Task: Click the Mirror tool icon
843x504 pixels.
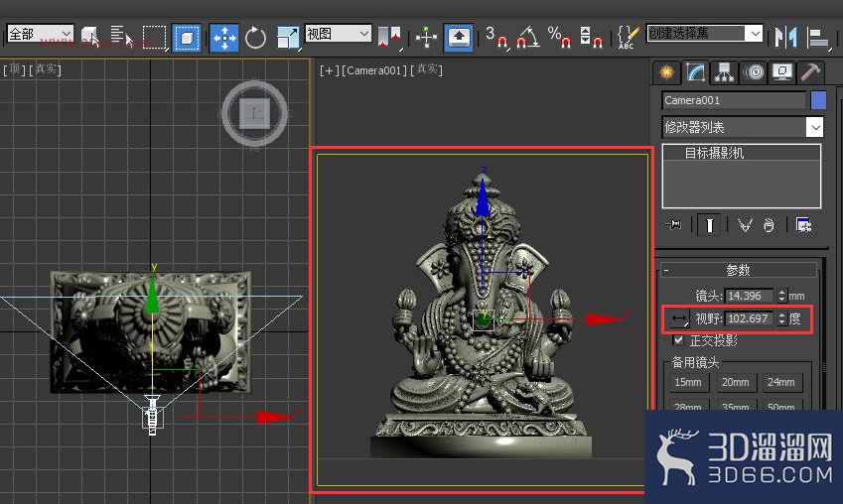Action: point(786,38)
